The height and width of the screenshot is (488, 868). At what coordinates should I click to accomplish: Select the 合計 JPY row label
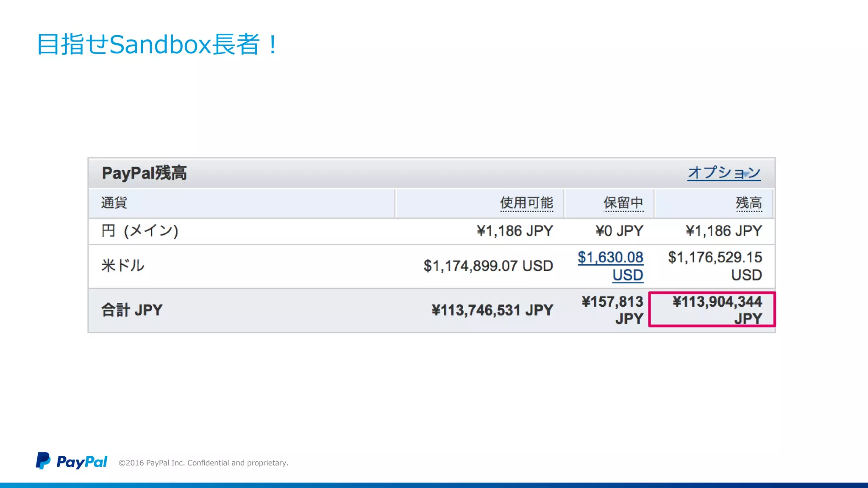(132, 310)
